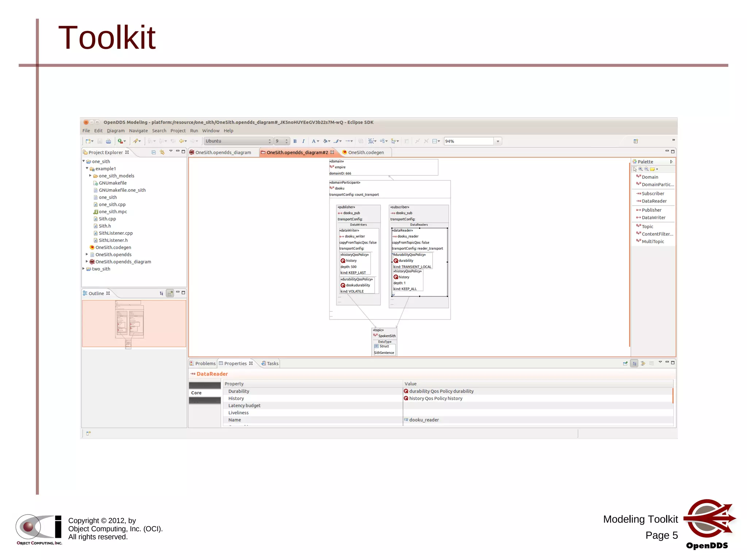
Task: Open the Window menu
Action: point(211,131)
